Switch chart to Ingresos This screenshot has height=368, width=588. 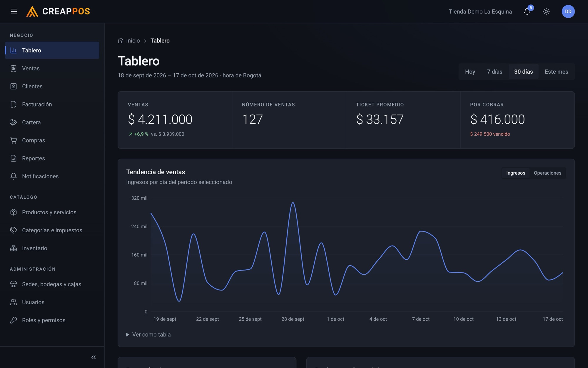(516, 173)
